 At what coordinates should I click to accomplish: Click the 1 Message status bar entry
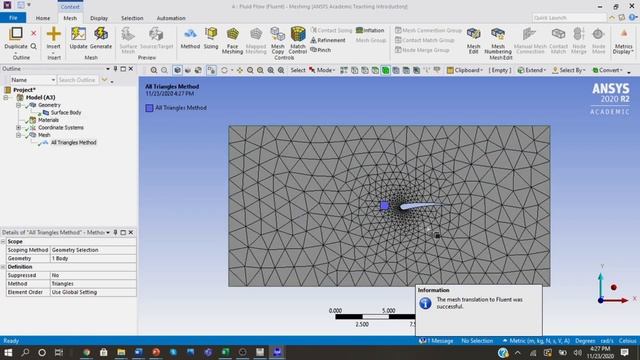(x=436, y=341)
